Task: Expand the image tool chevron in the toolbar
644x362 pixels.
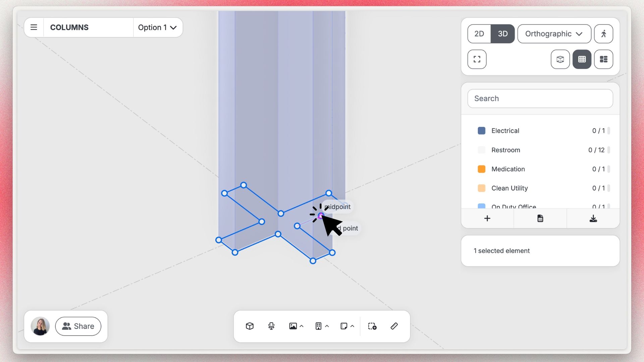Action: [302, 326]
